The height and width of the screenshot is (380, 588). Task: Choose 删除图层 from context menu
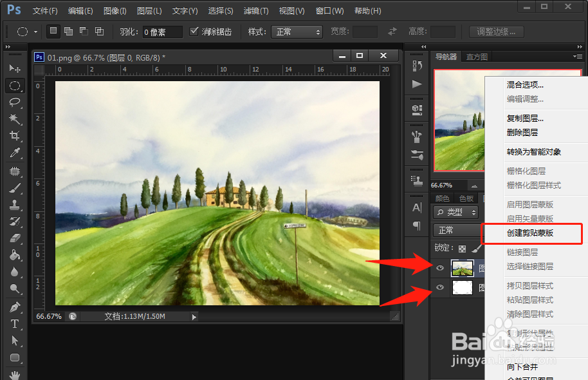pyautogui.click(x=522, y=133)
